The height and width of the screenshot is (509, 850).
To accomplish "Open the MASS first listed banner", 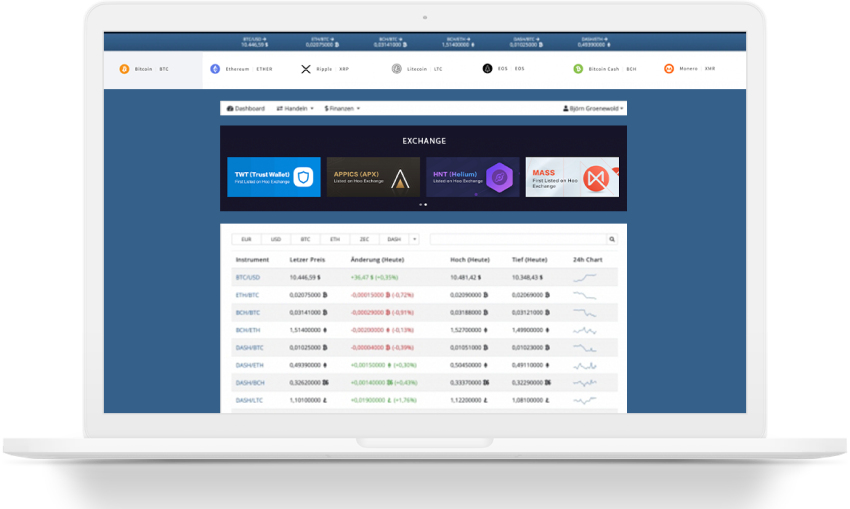I will 572,177.
